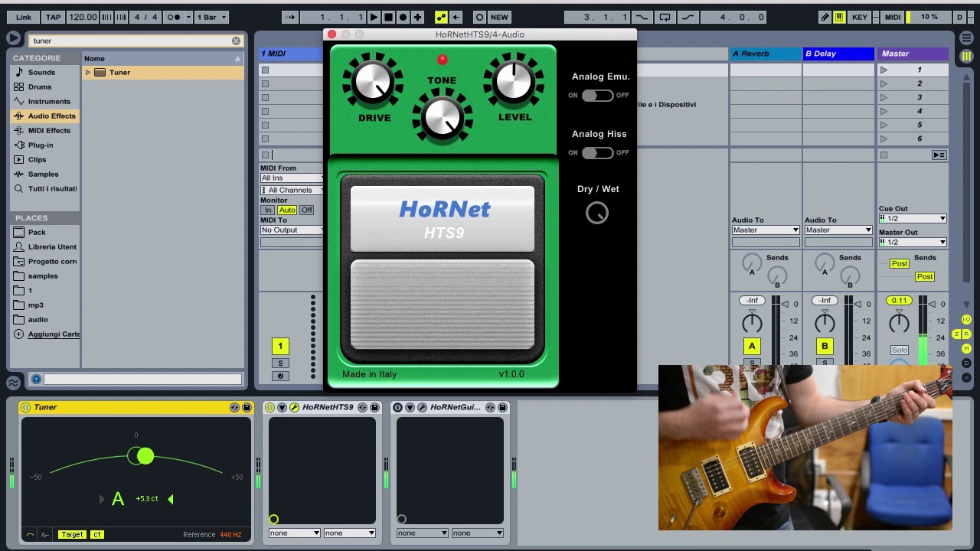This screenshot has height=551, width=980.
Task: Open HoRNetHTS9 first none X-axis dropdown
Action: [x=294, y=533]
